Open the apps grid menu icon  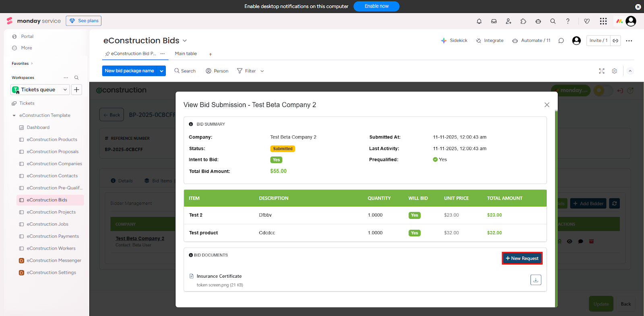[x=603, y=21]
